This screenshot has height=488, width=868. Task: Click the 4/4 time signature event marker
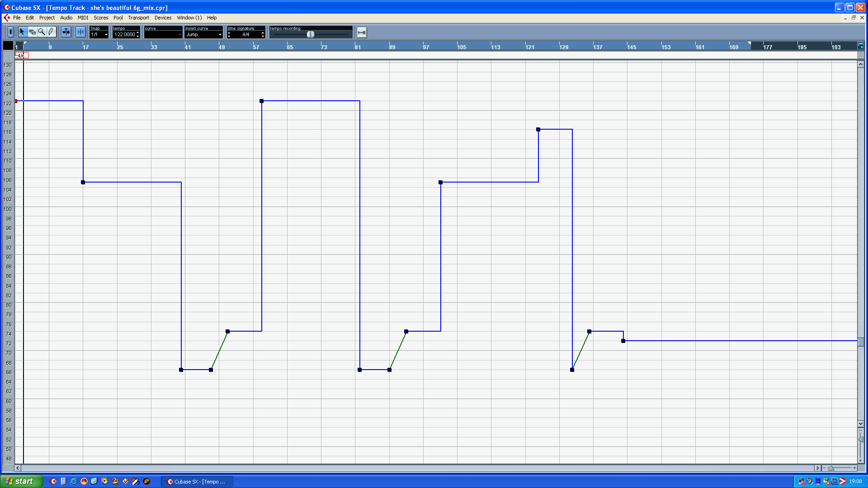[21, 55]
